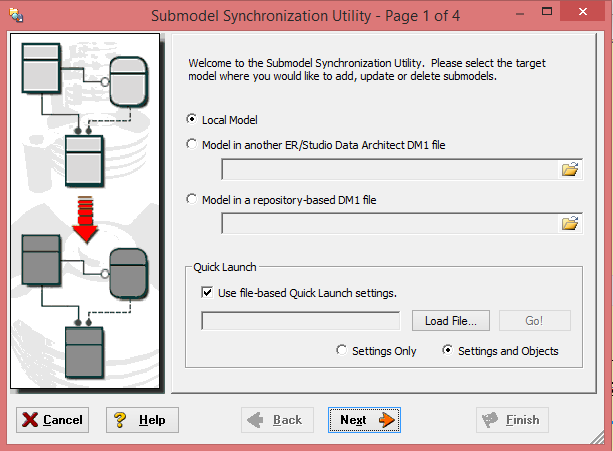Browse for a DM1 file with the folder icon

(x=570, y=170)
